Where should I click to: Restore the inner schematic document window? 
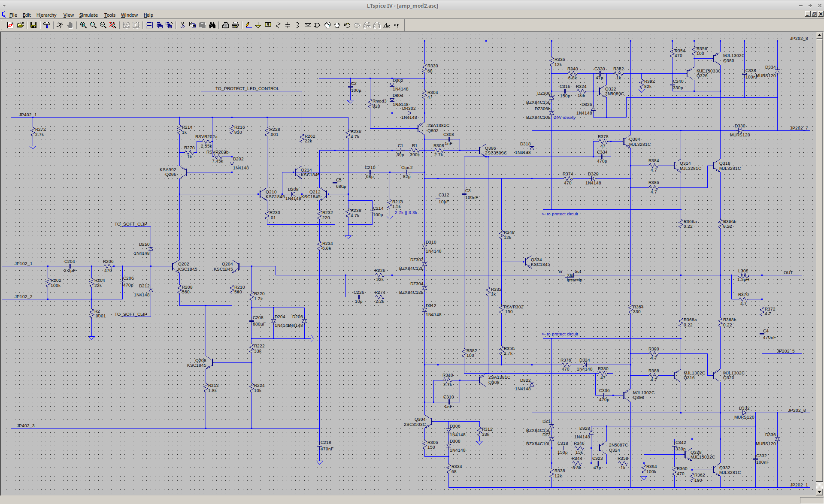(814, 14)
